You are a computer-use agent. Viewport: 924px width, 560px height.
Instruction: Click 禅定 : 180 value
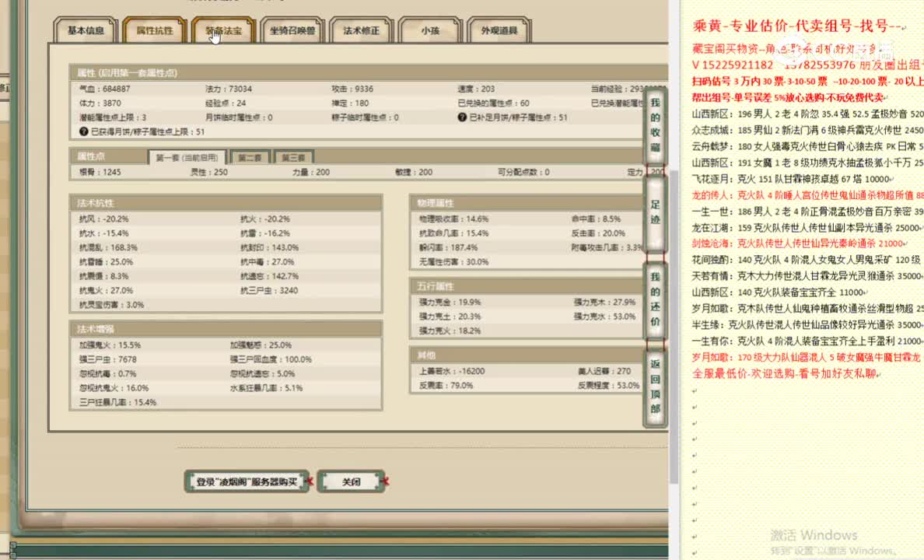pyautogui.click(x=350, y=103)
